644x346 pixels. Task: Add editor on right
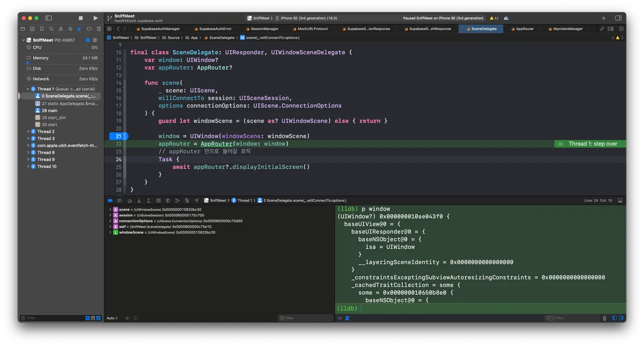coord(622,29)
